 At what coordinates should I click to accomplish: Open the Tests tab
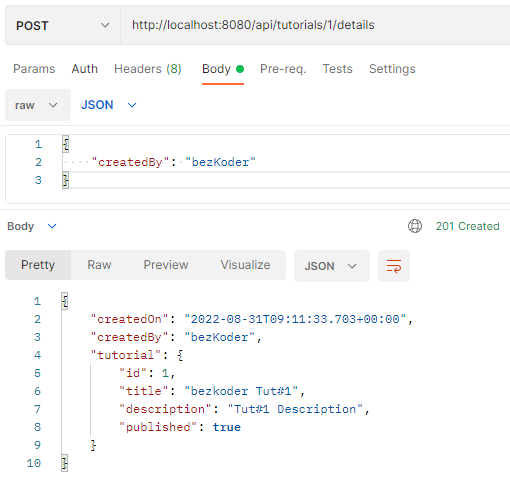pos(337,69)
